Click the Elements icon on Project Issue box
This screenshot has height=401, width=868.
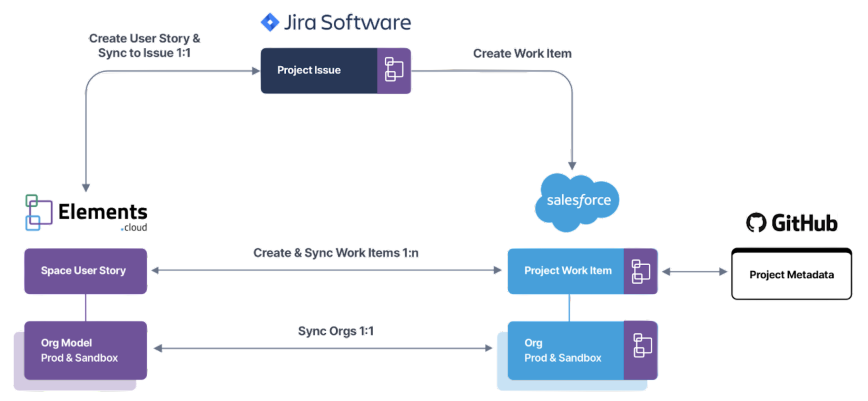pos(394,70)
